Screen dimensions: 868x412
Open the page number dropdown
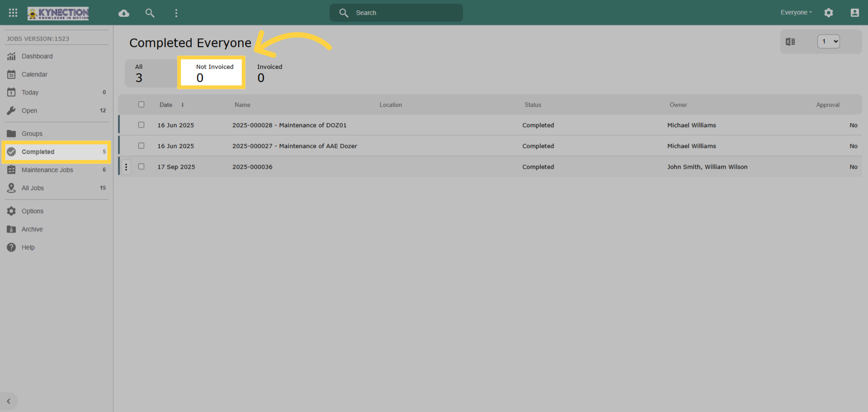pos(828,42)
